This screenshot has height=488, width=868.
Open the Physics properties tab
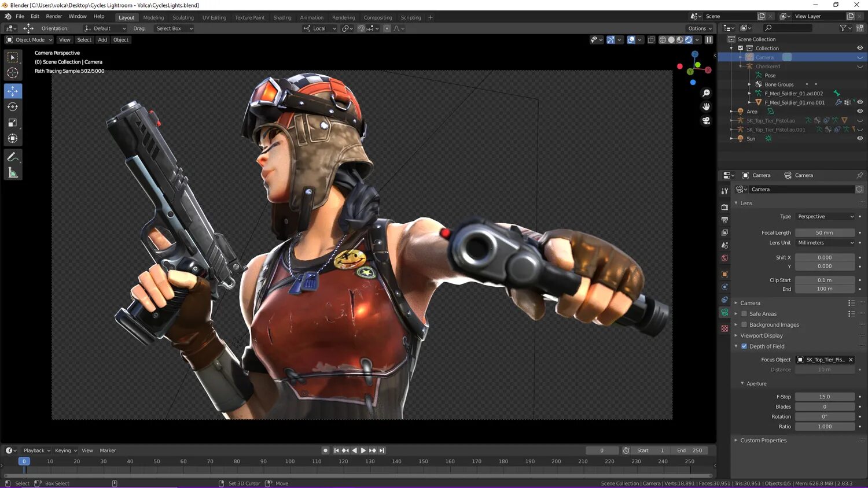pyautogui.click(x=724, y=287)
